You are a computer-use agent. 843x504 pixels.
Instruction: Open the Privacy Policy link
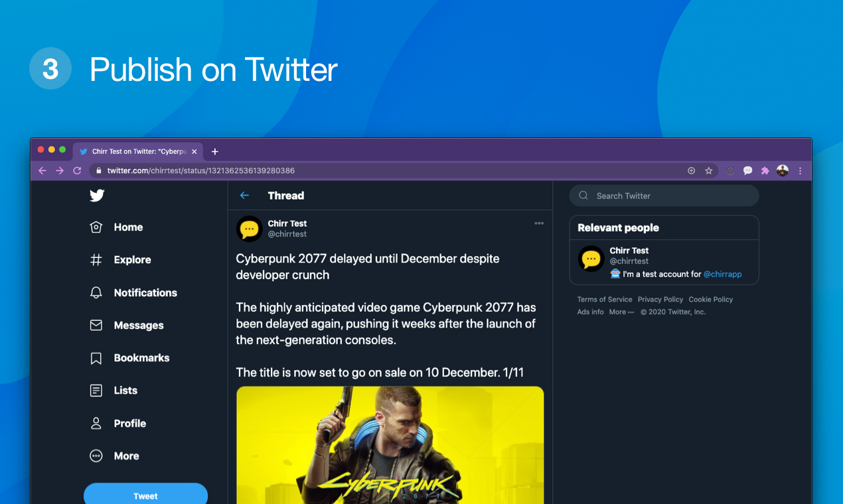click(660, 300)
